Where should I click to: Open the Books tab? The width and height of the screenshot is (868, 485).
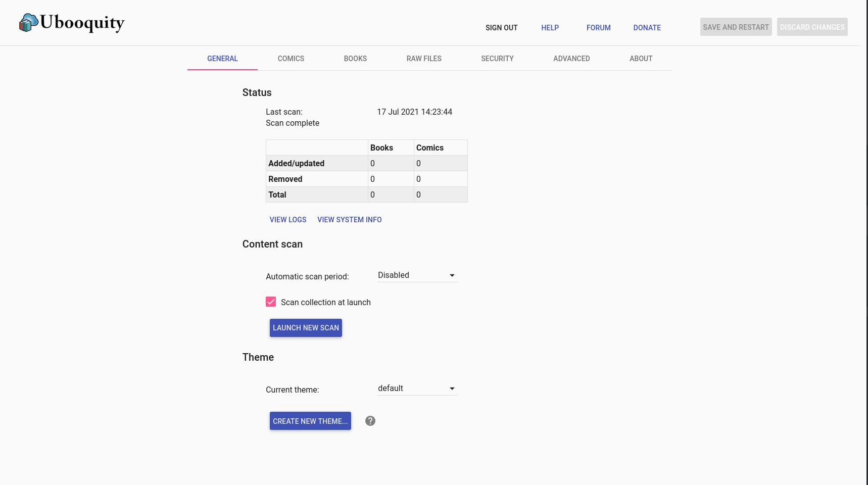(x=355, y=59)
